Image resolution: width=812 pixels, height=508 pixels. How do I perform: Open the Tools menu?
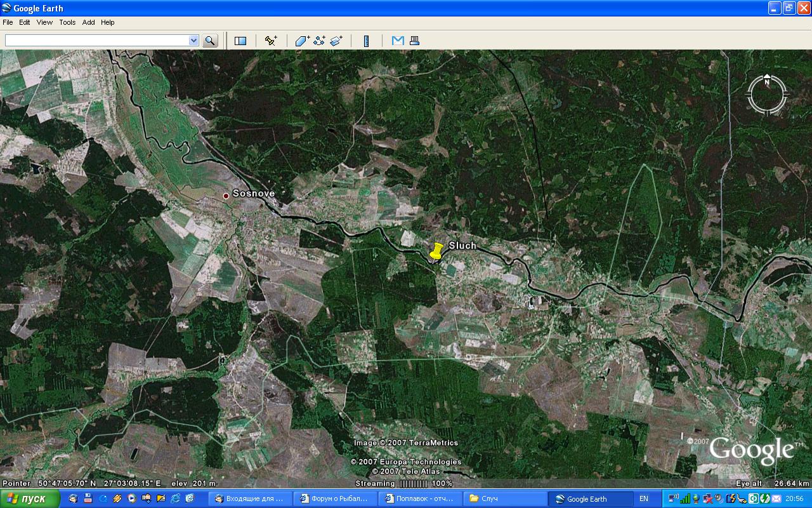67,22
